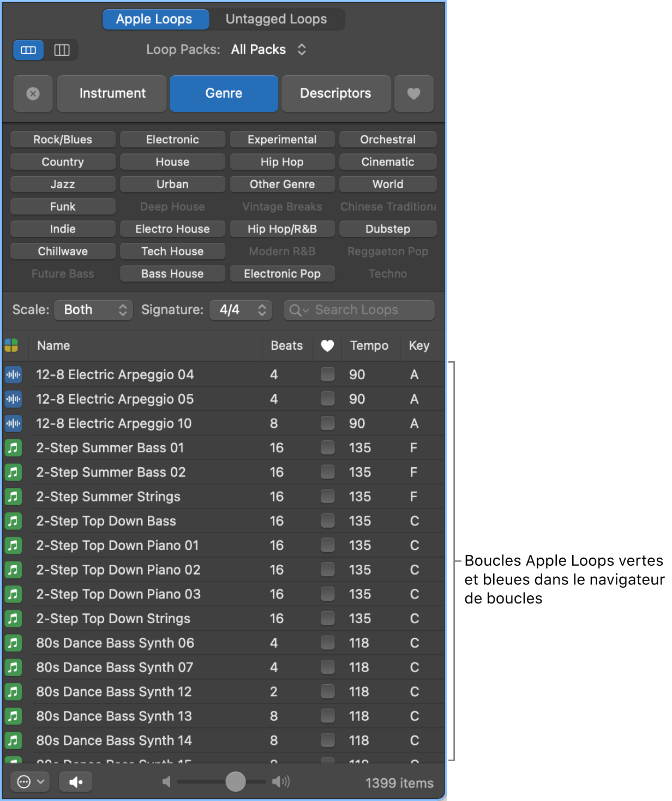
Task: Click the loop type color icon in header
Action: point(11,345)
